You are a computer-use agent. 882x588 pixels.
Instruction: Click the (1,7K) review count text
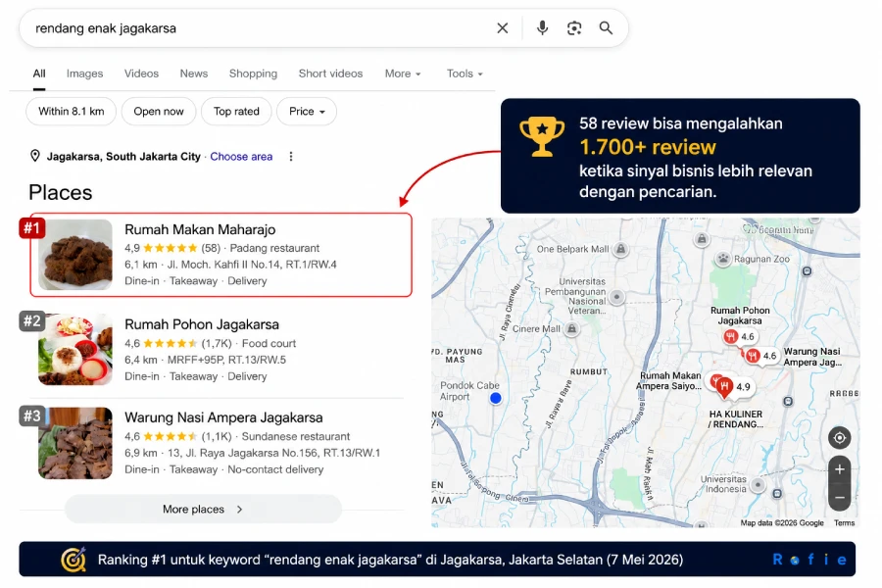point(217,343)
